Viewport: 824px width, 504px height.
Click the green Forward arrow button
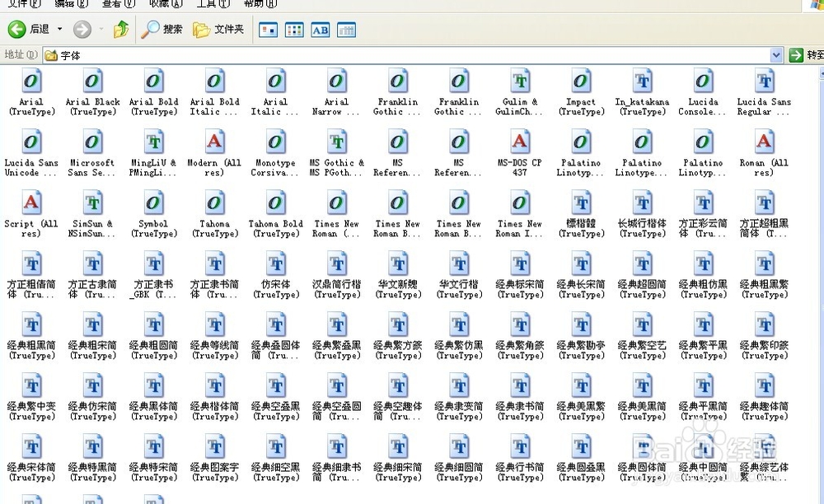(82, 30)
